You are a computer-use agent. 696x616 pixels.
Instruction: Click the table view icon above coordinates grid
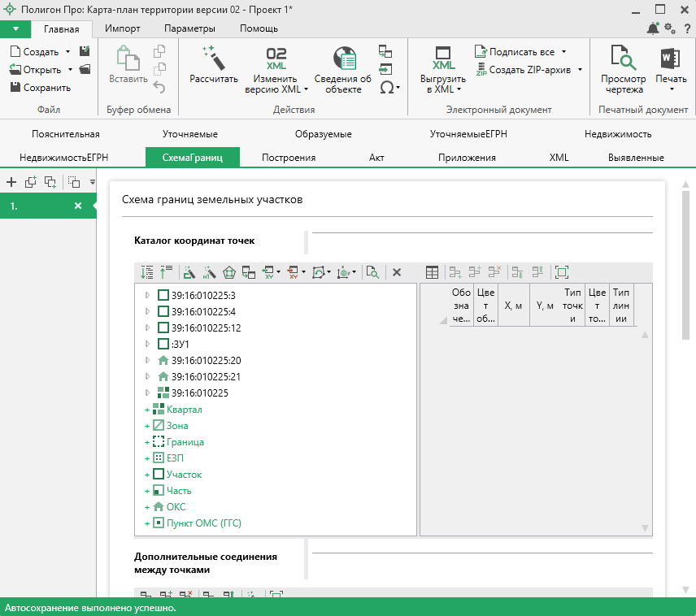(432, 272)
